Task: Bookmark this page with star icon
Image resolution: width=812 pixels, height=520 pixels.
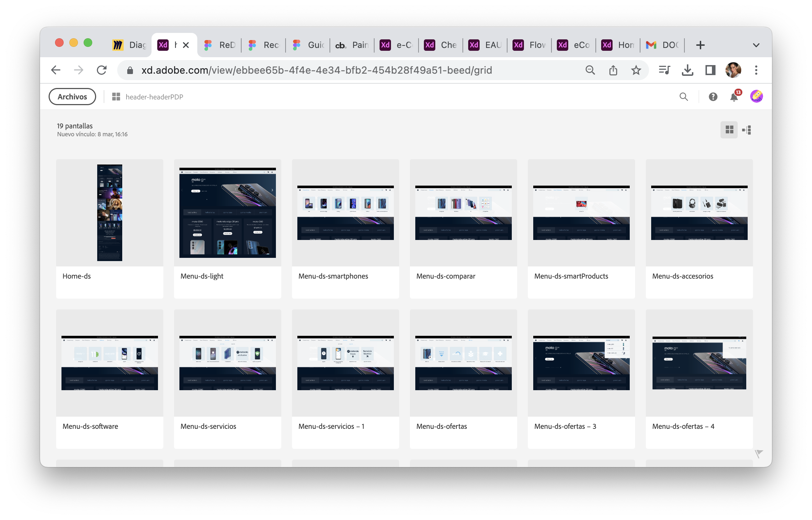Action: pyautogui.click(x=636, y=70)
